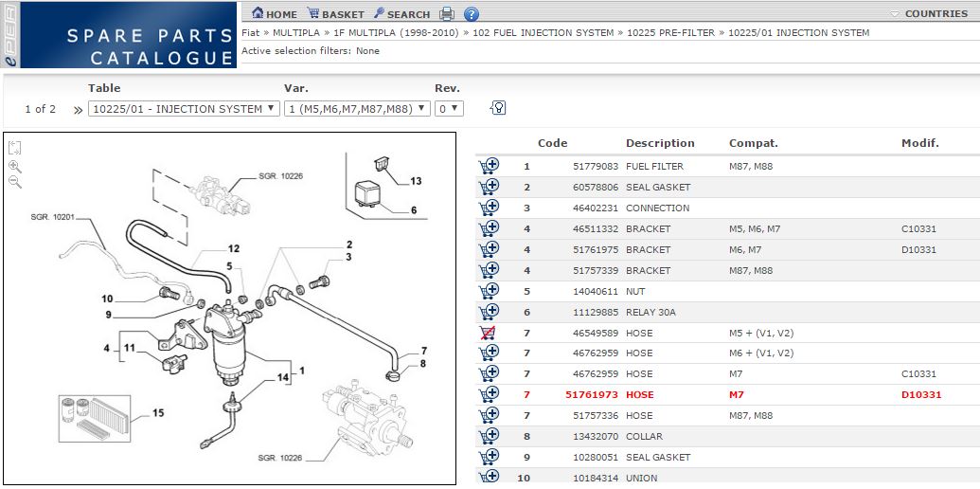Navigate to 10225 PRE-FILTER breadcrumb
The width and height of the screenshot is (980, 489).
(x=670, y=32)
